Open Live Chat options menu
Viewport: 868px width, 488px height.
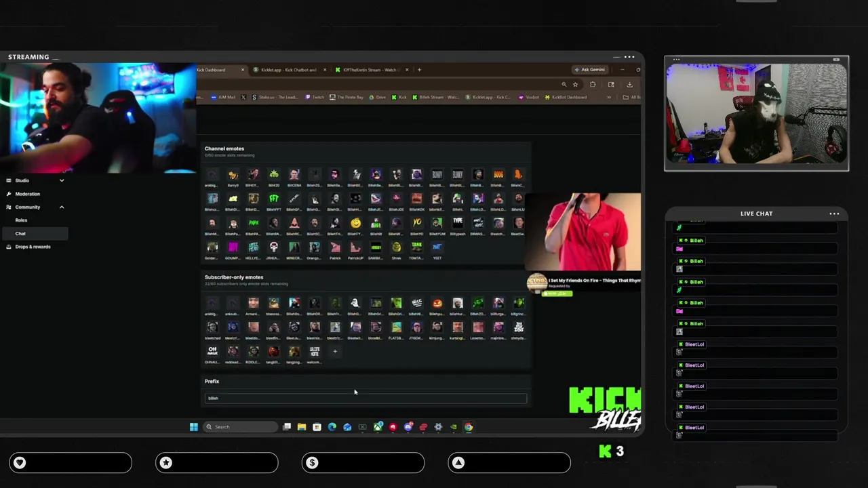834,213
